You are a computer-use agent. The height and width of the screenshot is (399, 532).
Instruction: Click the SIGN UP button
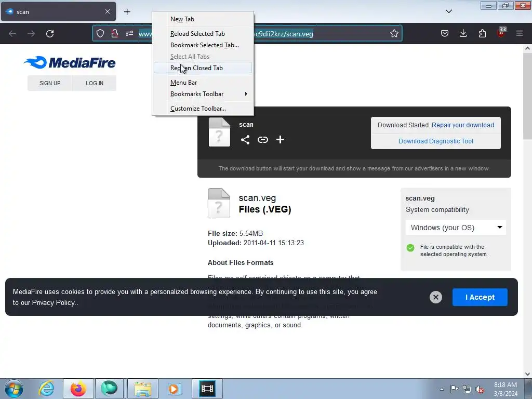point(50,83)
